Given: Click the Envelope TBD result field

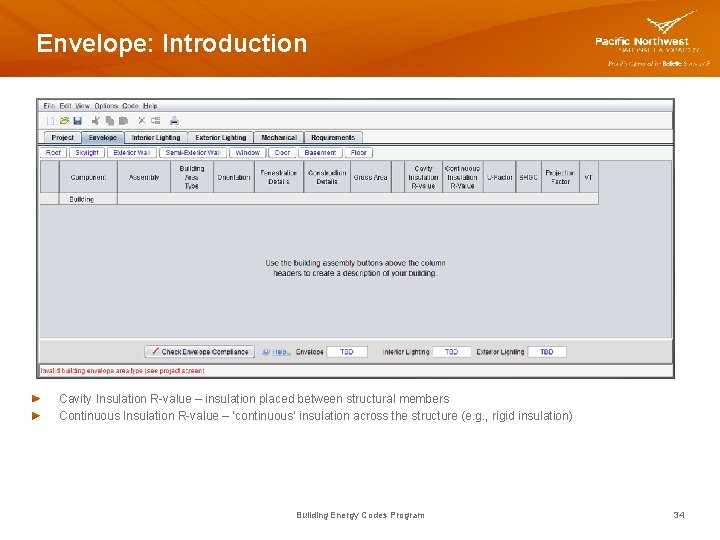Looking at the screenshot, I should tap(347, 352).
